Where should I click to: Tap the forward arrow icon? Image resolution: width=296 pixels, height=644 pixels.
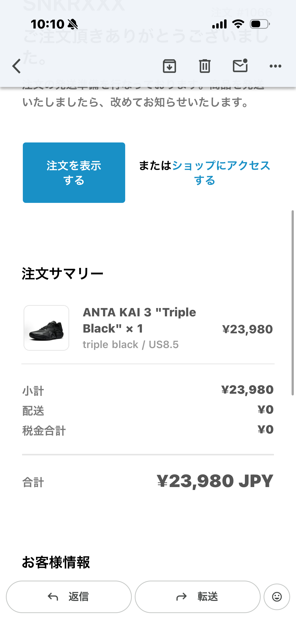click(x=182, y=597)
